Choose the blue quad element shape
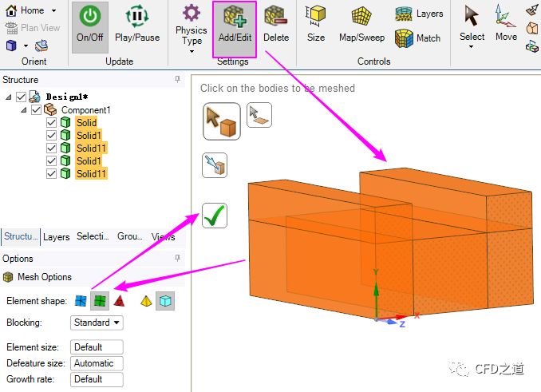The height and width of the screenshot is (392, 541). coord(81,301)
